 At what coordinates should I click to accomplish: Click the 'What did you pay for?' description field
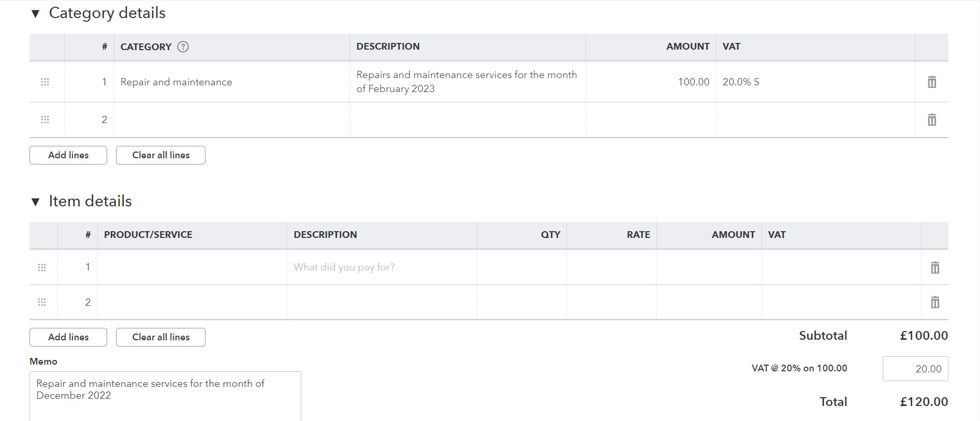382,267
